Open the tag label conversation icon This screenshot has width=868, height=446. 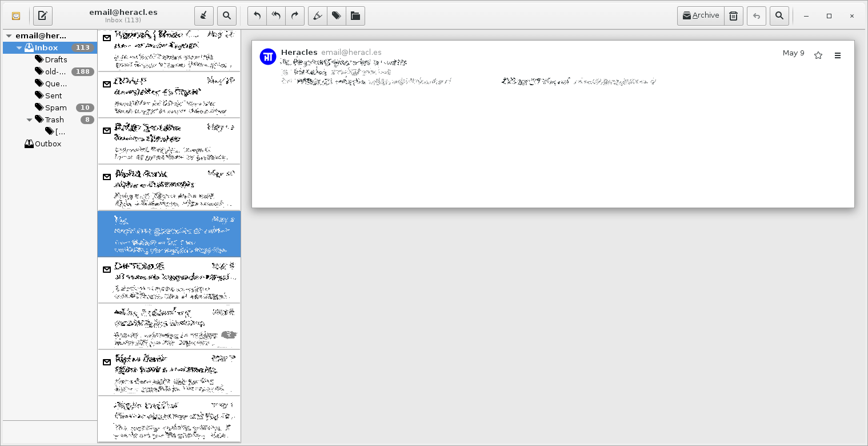pyautogui.click(x=337, y=16)
